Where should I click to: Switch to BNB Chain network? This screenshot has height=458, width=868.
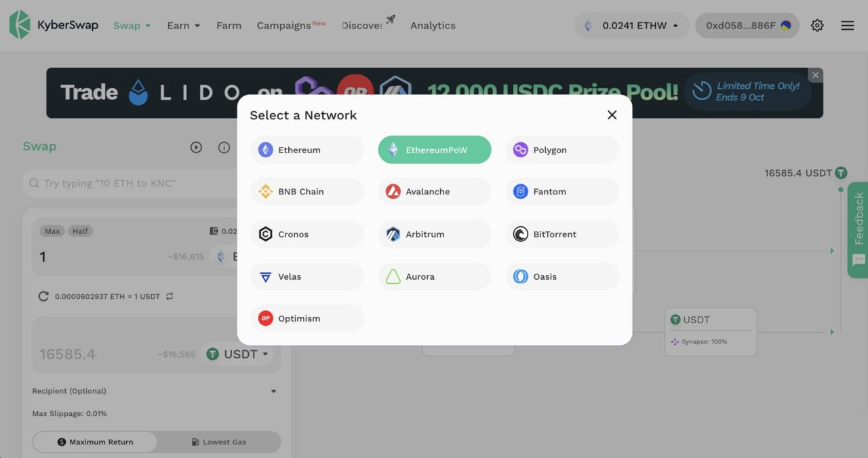pyautogui.click(x=307, y=192)
